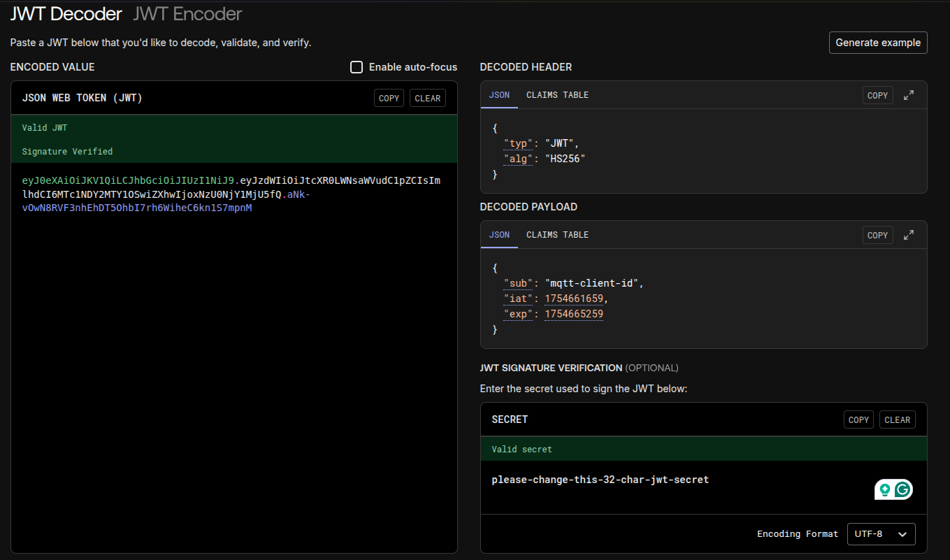950x560 pixels.
Task: Clear the secret field
Action: (897, 420)
